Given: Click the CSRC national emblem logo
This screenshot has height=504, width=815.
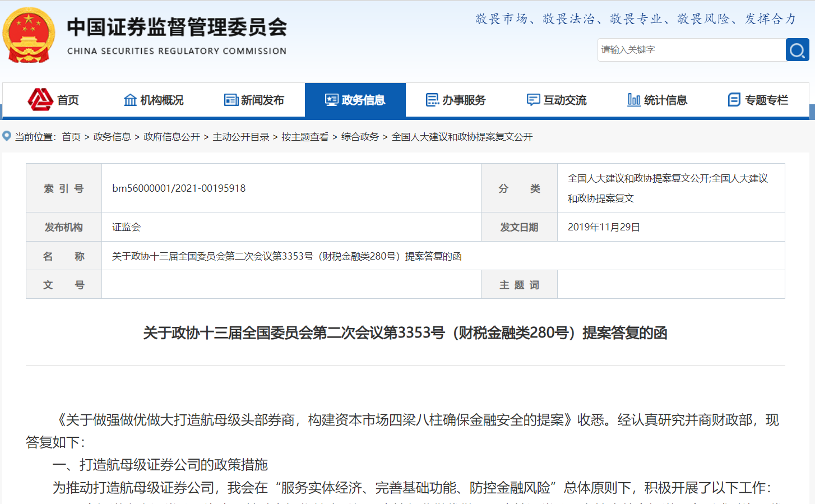Looking at the screenshot, I should (29, 35).
